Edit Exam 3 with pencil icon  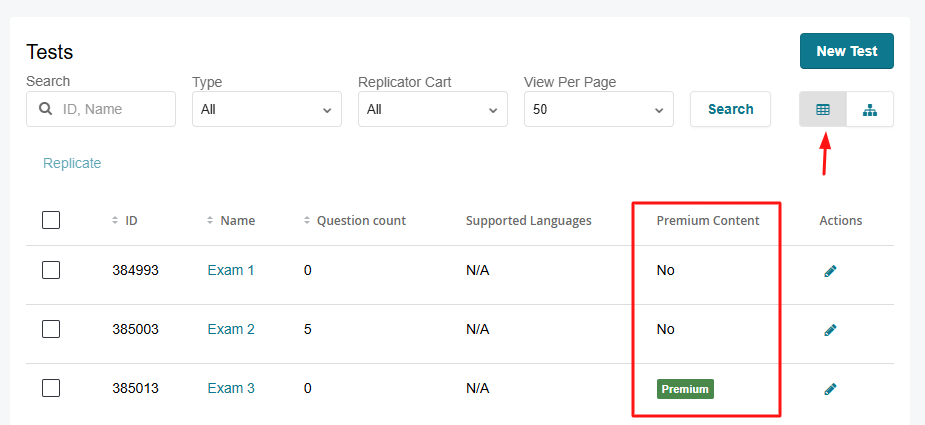(x=830, y=389)
